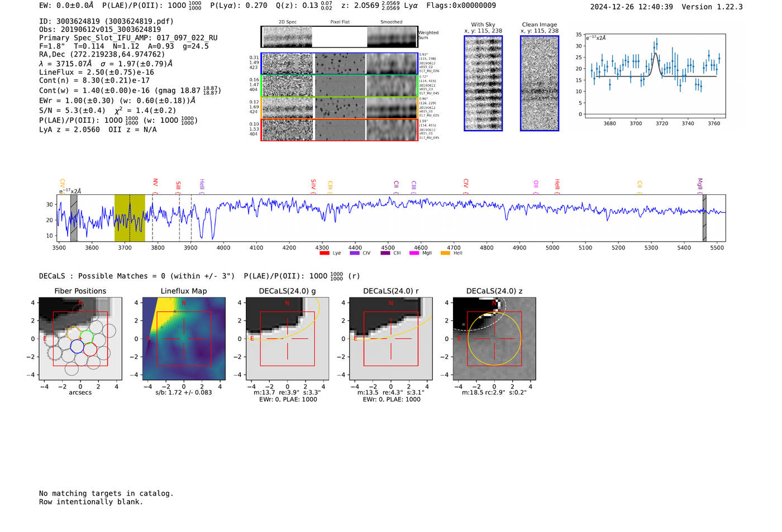Screen dimensions: 782x532
Task: Click the yellow aperture circle in DECaLS z
Action: tap(494, 338)
